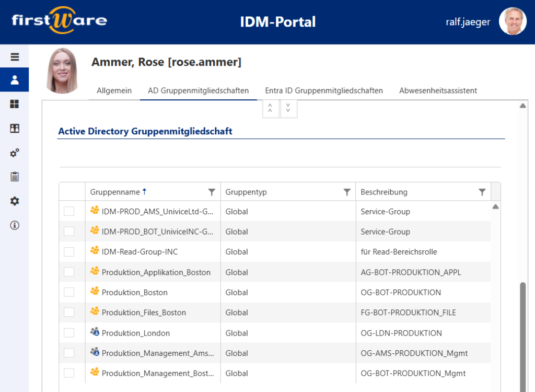Switch to the Entra ID Gruppenmitgliedschaften tab
The width and height of the screenshot is (535, 392).
[x=323, y=90]
